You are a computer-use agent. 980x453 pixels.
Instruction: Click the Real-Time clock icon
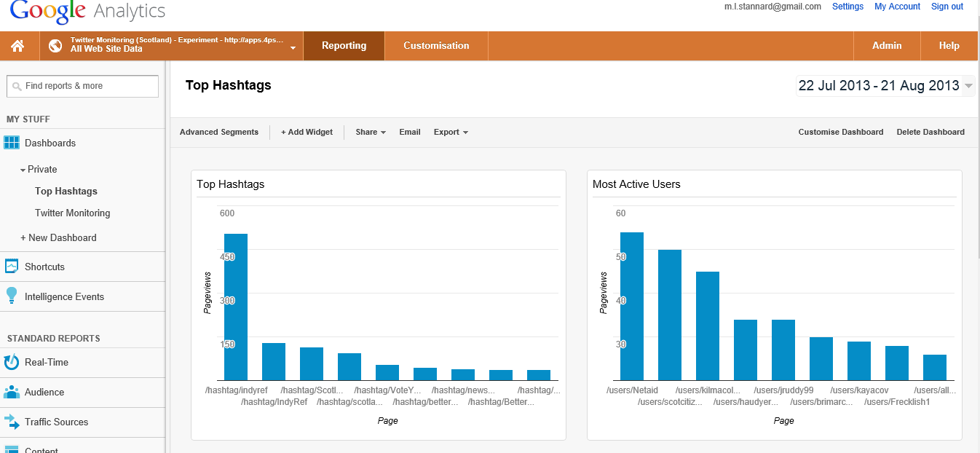[x=12, y=362]
